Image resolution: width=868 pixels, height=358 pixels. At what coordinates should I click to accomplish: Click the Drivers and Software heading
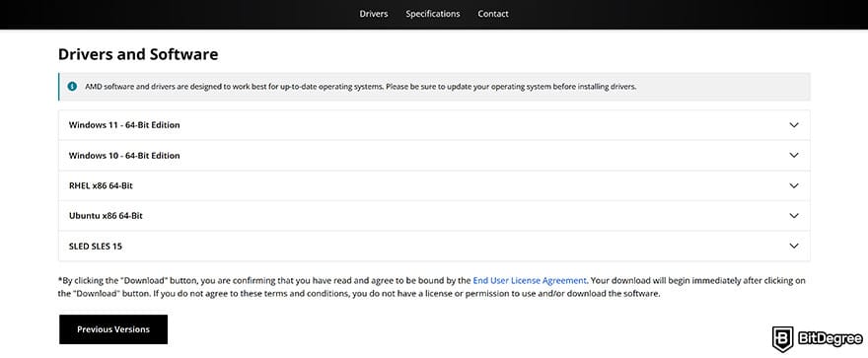(138, 54)
